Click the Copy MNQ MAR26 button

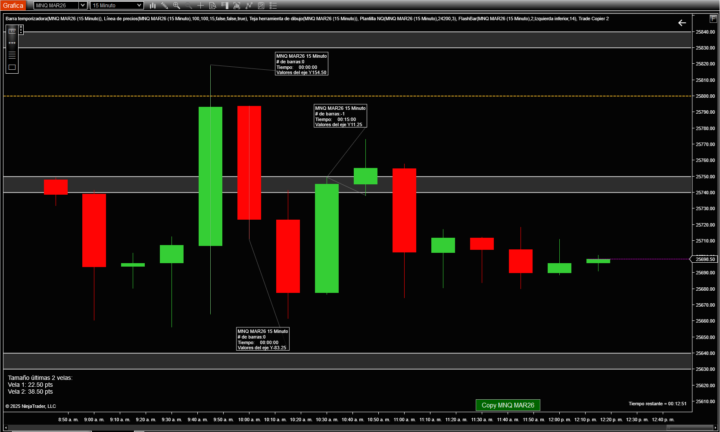tap(507, 405)
